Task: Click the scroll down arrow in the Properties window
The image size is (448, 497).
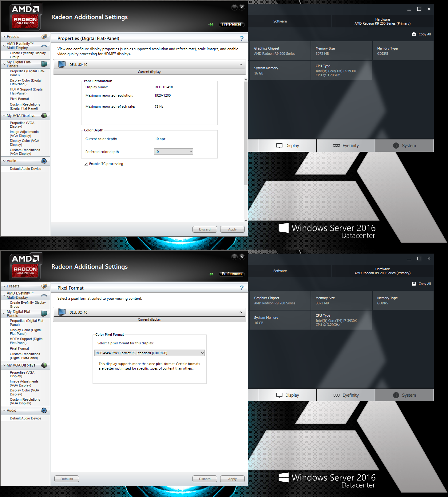Action: point(246,220)
